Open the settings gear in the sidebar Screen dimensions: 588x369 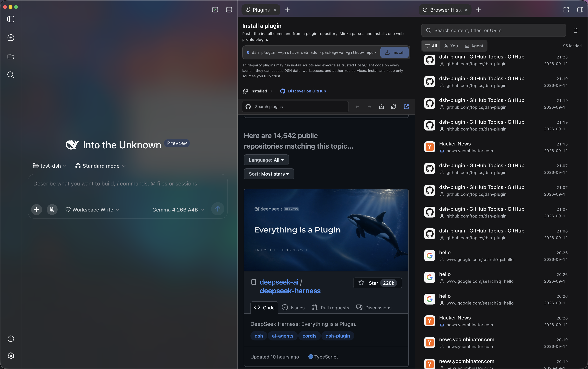[11, 356]
